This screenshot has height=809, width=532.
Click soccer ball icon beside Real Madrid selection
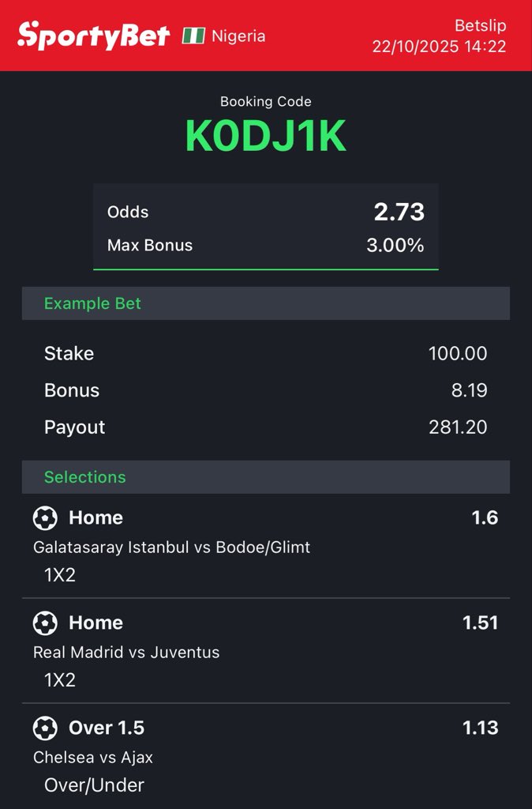[x=45, y=623]
